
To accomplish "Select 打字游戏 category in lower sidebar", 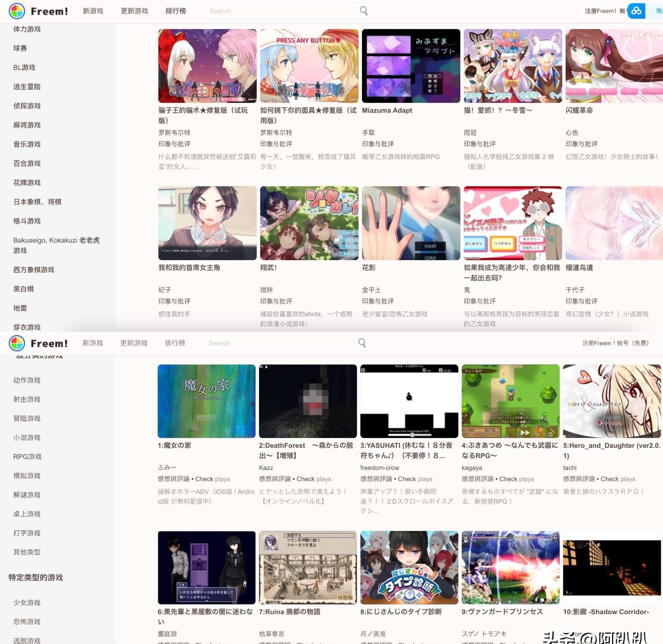I will tap(27, 533).
